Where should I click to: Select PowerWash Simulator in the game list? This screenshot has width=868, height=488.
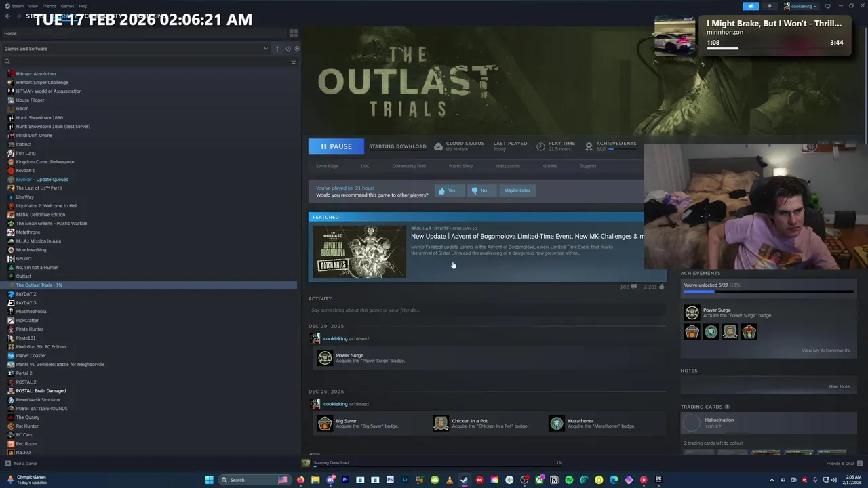pos(39,400)
